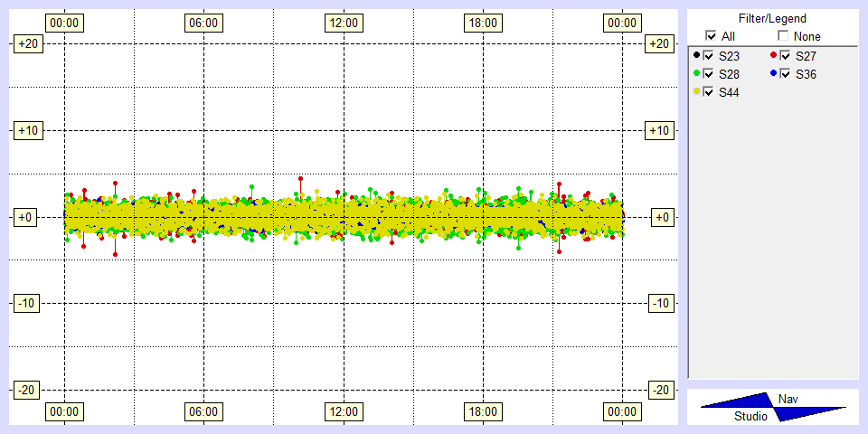
Task: Click the yellow S44 legend dot
Action: click(696, 91)
